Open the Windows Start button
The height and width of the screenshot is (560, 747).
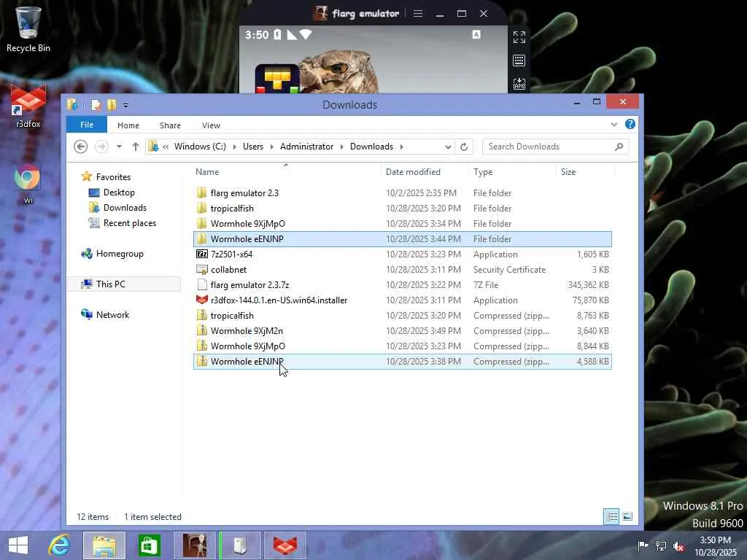coord(18,545)
